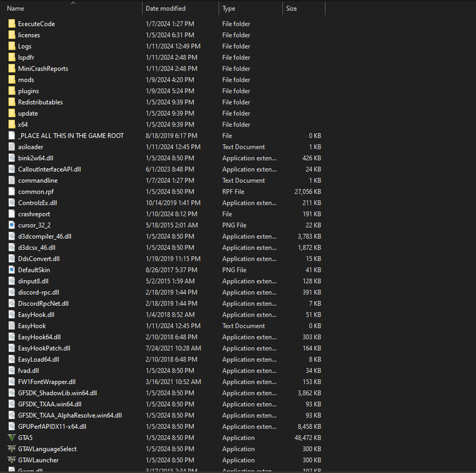Image resolution: width=476 pixels, height=473 pixels.
Task: Select the EasyHook64.dll file name
Action: (40, 337)
